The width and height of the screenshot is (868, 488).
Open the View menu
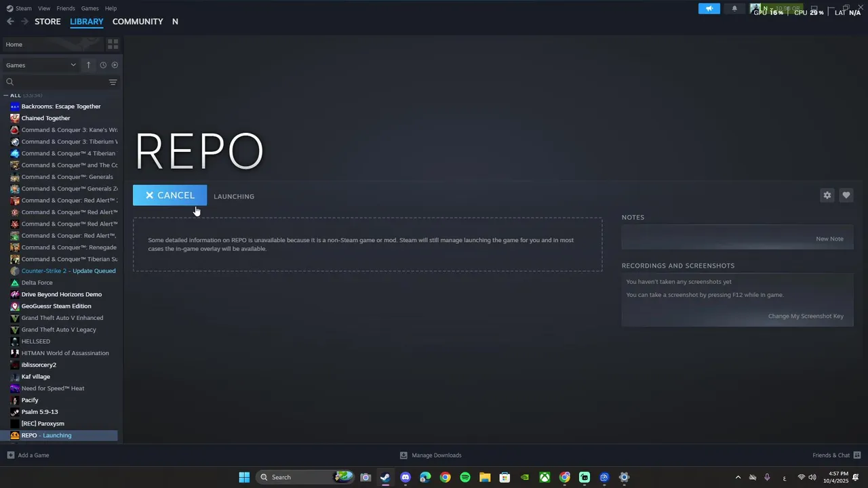[44, 8]
